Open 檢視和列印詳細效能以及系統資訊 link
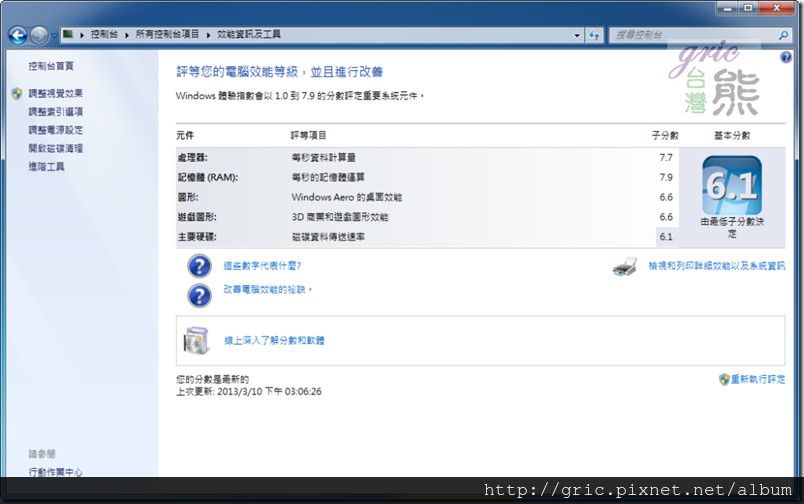The height and width of the screenshot is (504, 804). click(716, 266)
